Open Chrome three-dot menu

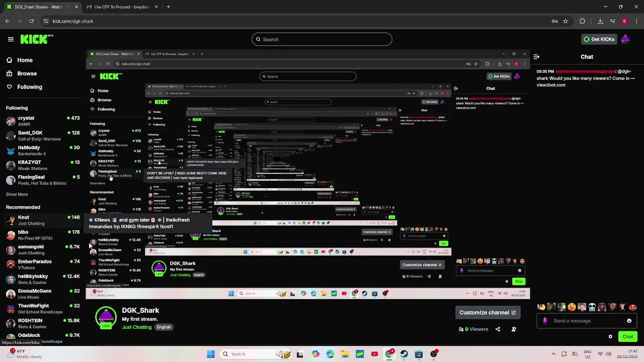(636, 21)
